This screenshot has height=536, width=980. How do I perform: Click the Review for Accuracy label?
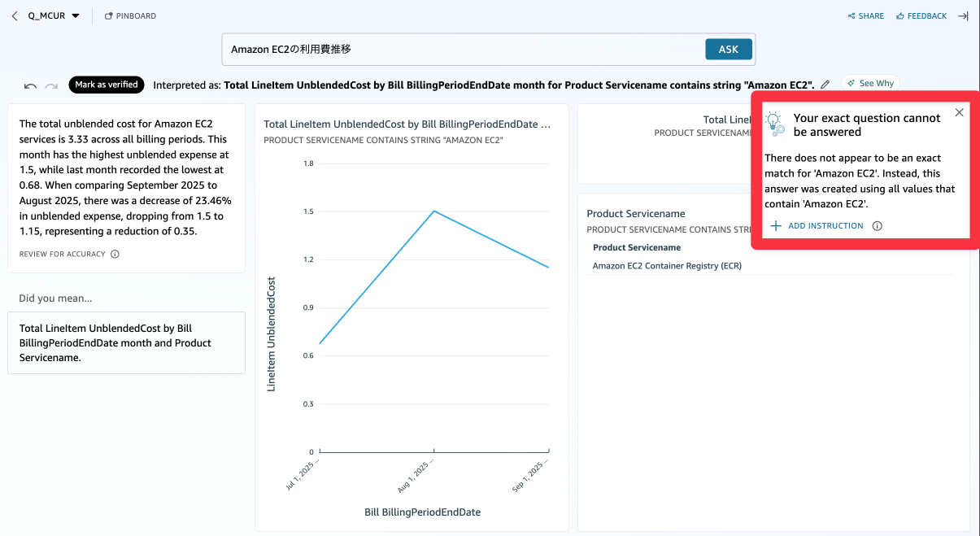coord(63,254)
